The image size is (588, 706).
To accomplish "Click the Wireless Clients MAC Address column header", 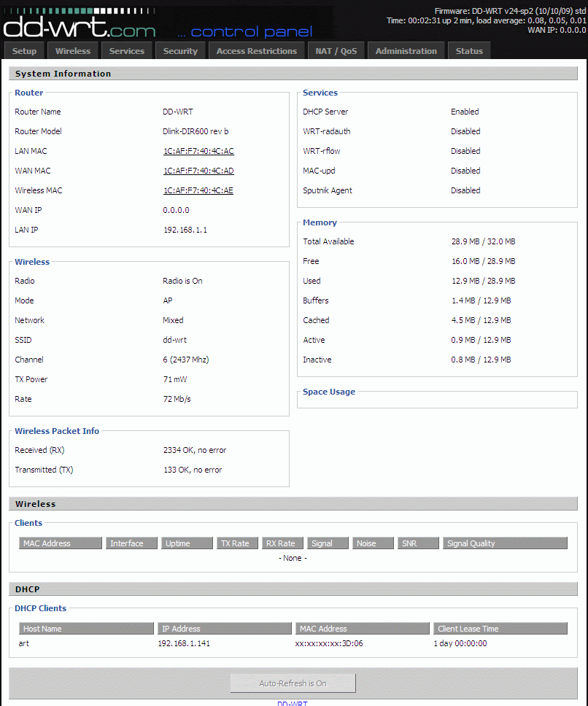I will coord(61,543).
